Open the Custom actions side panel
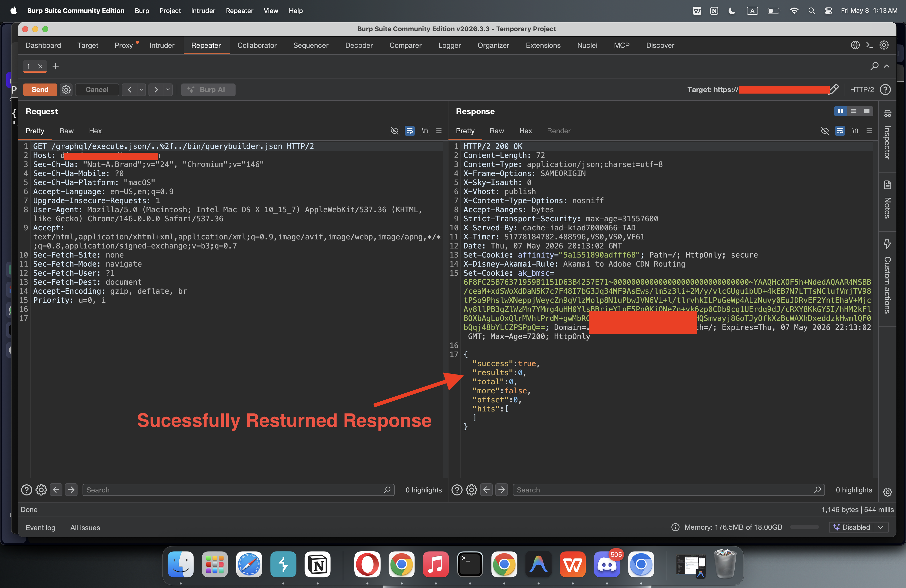Screen dimensions: 906x588 pyautogui.click(x=887, y=277)
